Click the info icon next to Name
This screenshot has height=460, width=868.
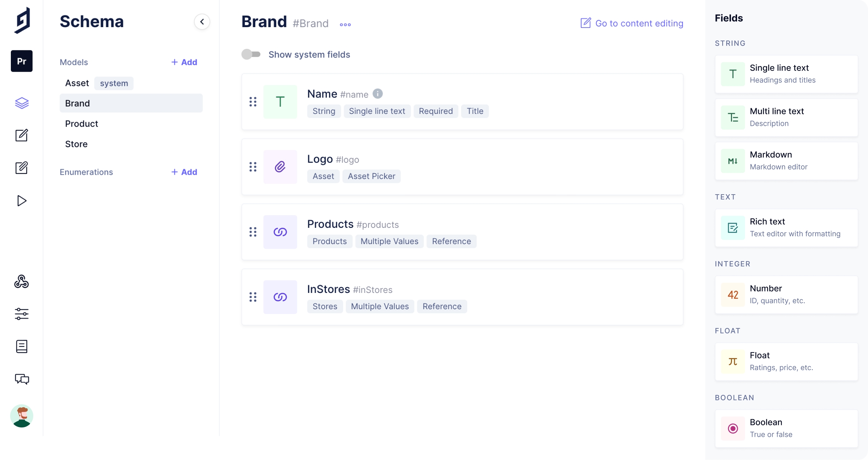point(378,94)
